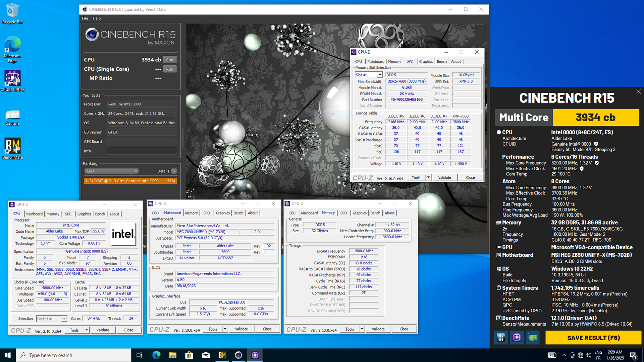Select the 24C/24T Genuine Intel ranking row

pyautogui.click(x=130, y=181)
